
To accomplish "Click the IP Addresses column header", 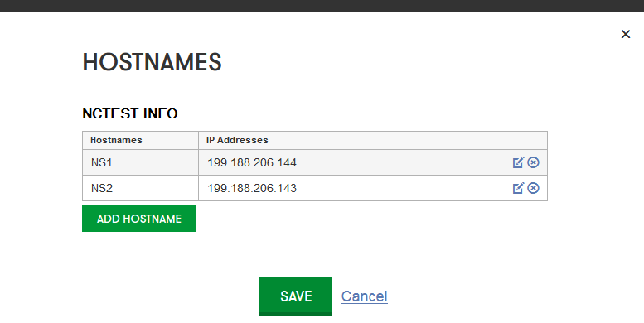I will (237, 140).
